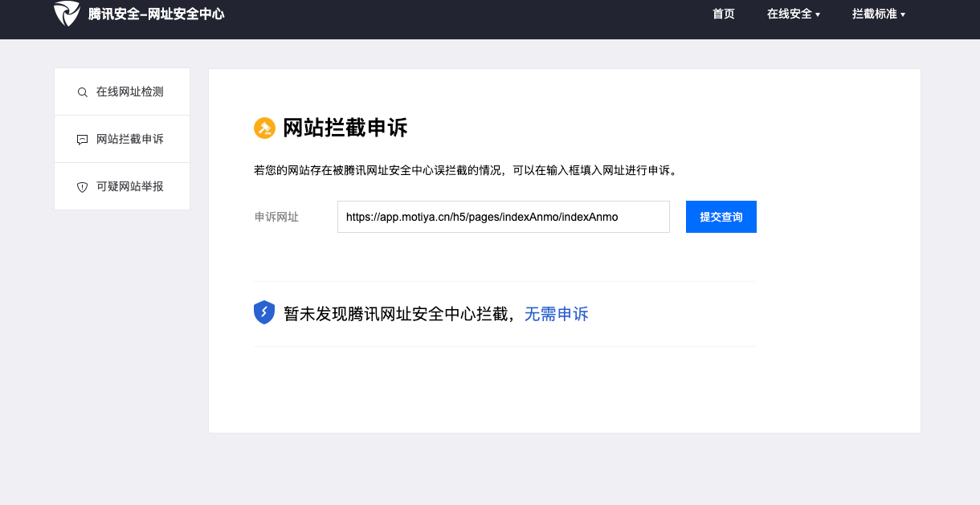Click the chat bubble icon beside 网站拦截申诉
The image size is (980, 505).
(x=82, y=140)
